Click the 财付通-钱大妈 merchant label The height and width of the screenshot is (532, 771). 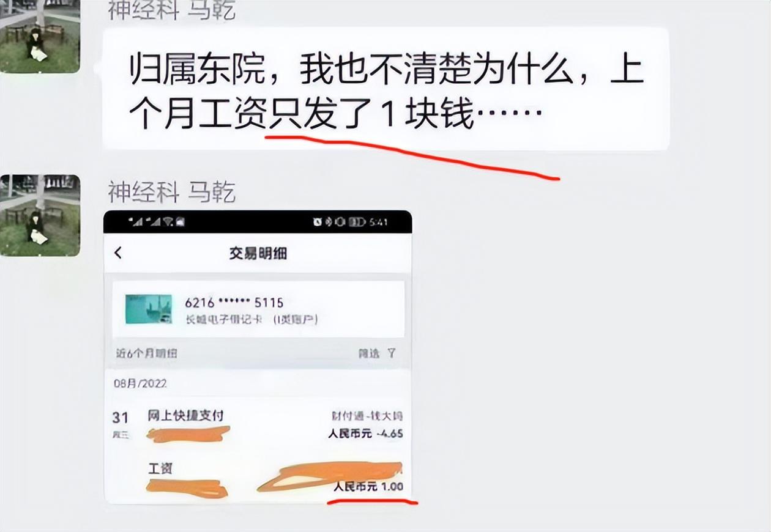click(x=367, y=416)
